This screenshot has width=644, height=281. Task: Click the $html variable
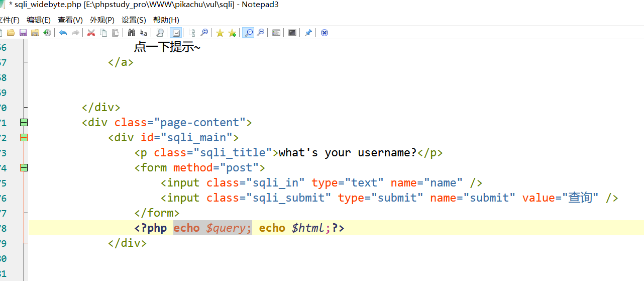coord(308,228)
